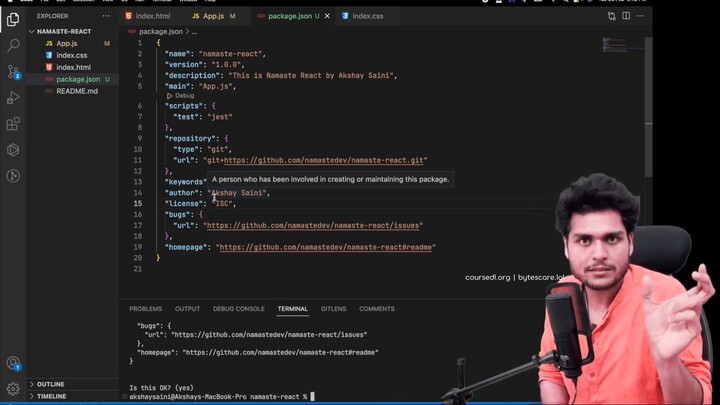
Task: Open the PROBLEMS panel tab
Action: point(146,309)
